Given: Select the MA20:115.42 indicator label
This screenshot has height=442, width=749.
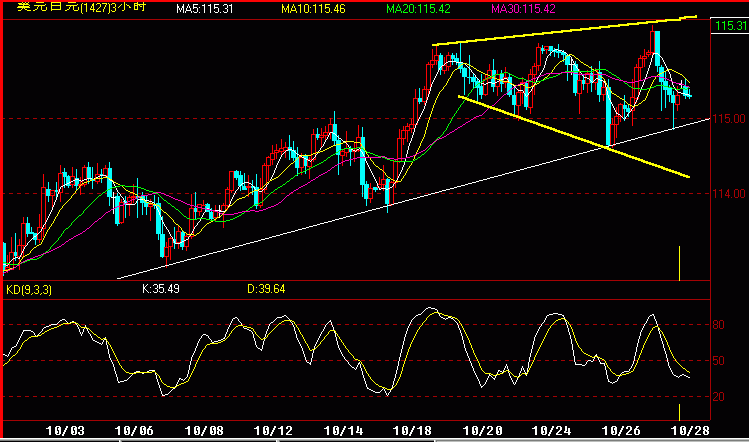Looking at the screenshot, I should click(x=418, y=9).
